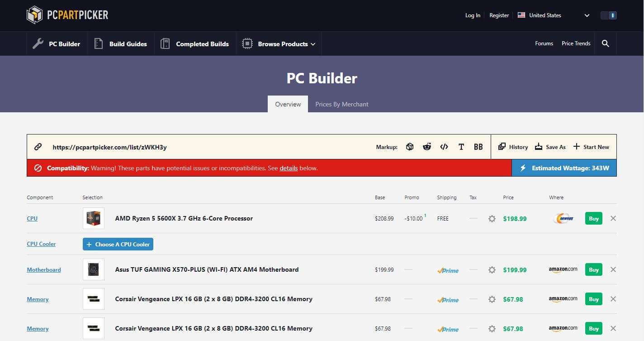
Task: Open gear settings for second Memory row
Action: (x=492, y=329)
